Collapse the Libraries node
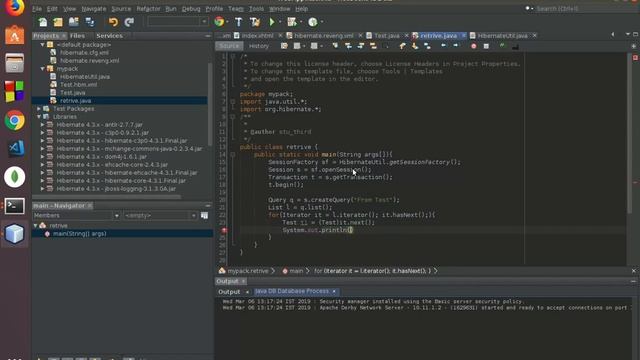The image size is (640, 360). click(39, 117)
